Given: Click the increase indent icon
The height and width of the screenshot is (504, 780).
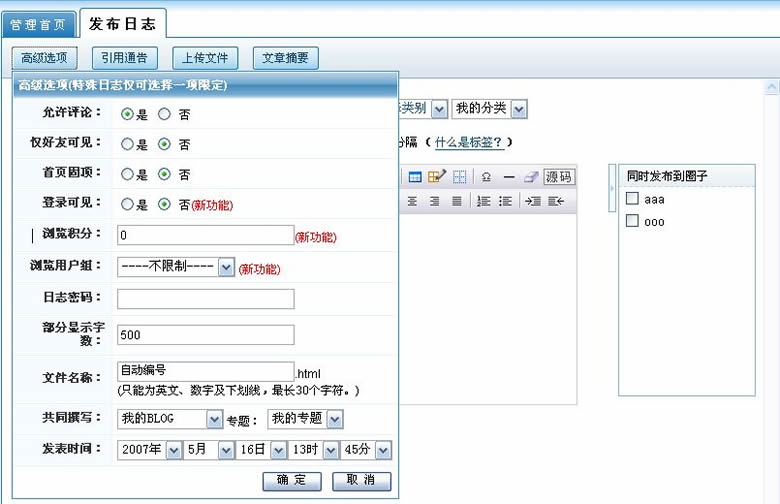Looking at the screenshot, I should click(x=533, y=201).
